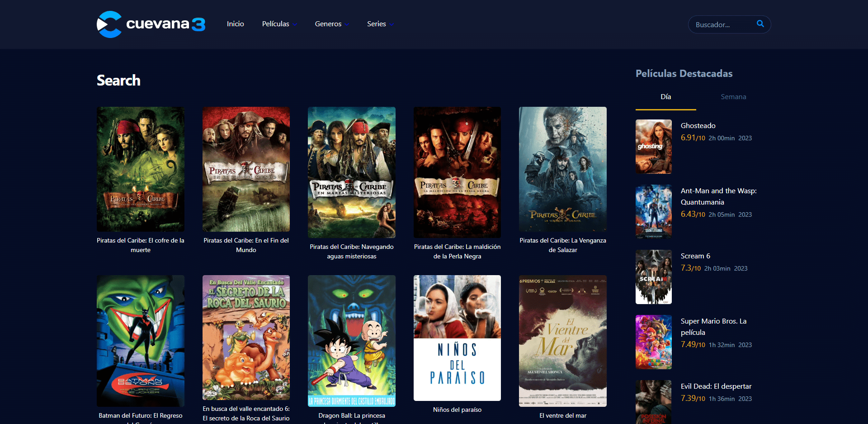Screen dimensions: 868x424
Task: Open title link 'El ventre del mar'
Action: tap(563, 415)
